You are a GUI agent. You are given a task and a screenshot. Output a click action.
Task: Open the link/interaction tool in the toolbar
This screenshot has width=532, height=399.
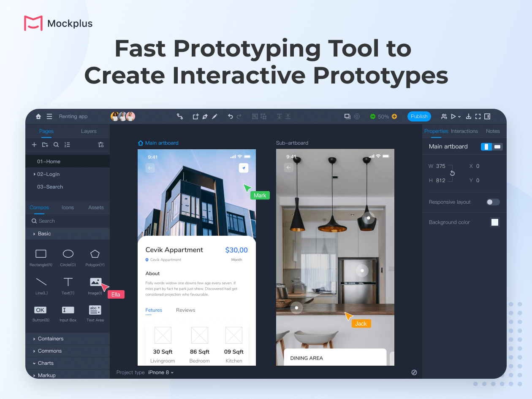179,116
